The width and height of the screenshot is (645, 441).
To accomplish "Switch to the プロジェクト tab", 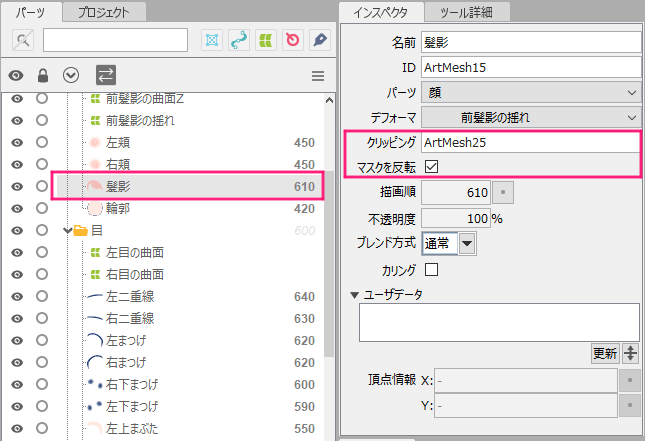I will point(104,12).
